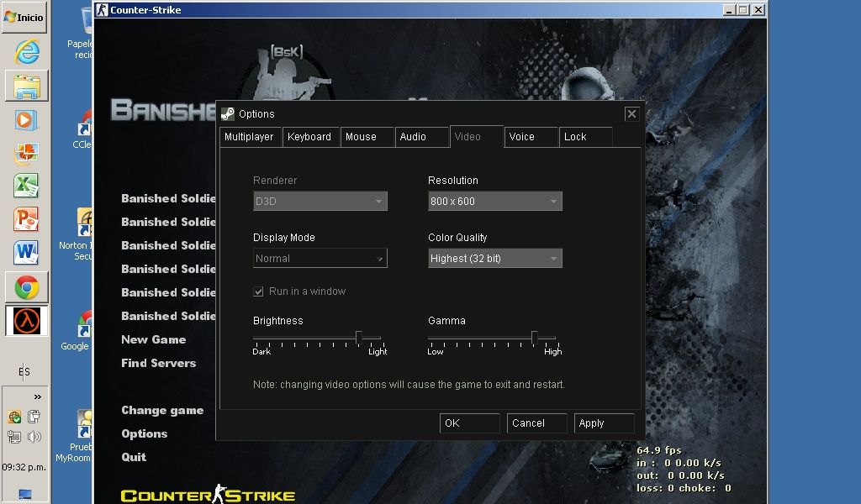Open the Display Mode dropdown
This screenshot has height=504, width=861.
coord(320,259)
